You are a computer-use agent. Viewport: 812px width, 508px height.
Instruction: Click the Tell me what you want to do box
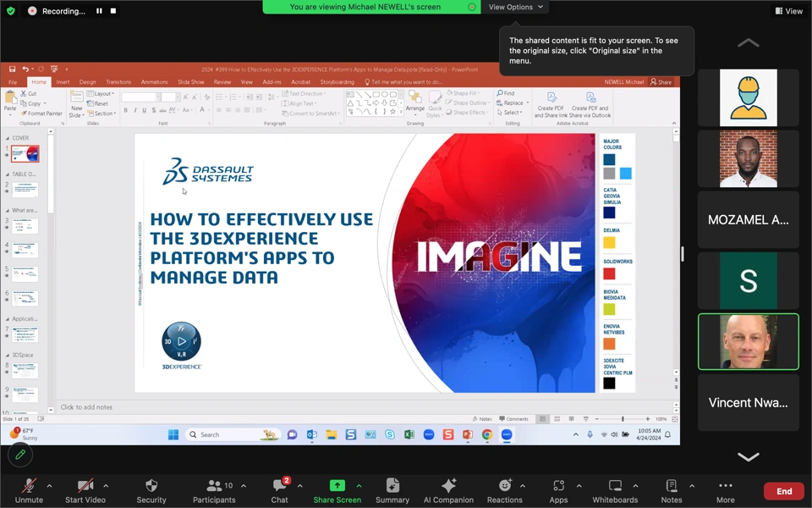403,82
